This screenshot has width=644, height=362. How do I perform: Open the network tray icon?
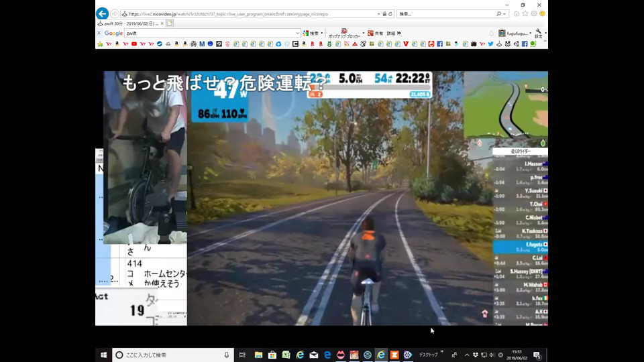(484, 355)
